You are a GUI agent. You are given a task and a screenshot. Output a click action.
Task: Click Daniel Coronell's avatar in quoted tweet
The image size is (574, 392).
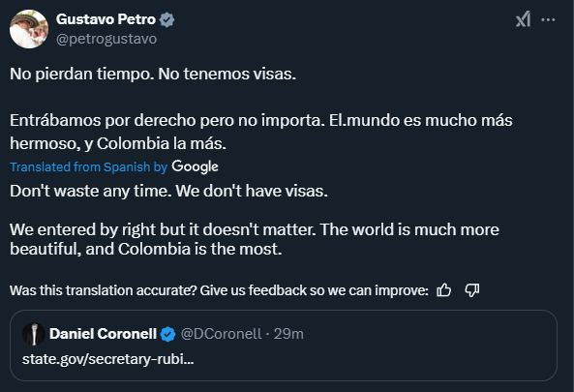click(x=34, y=334)
